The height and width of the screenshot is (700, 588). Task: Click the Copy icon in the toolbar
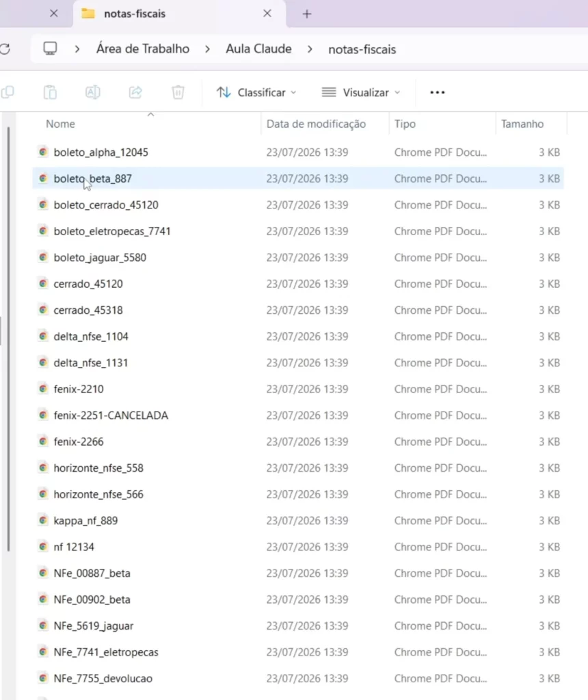8,92
